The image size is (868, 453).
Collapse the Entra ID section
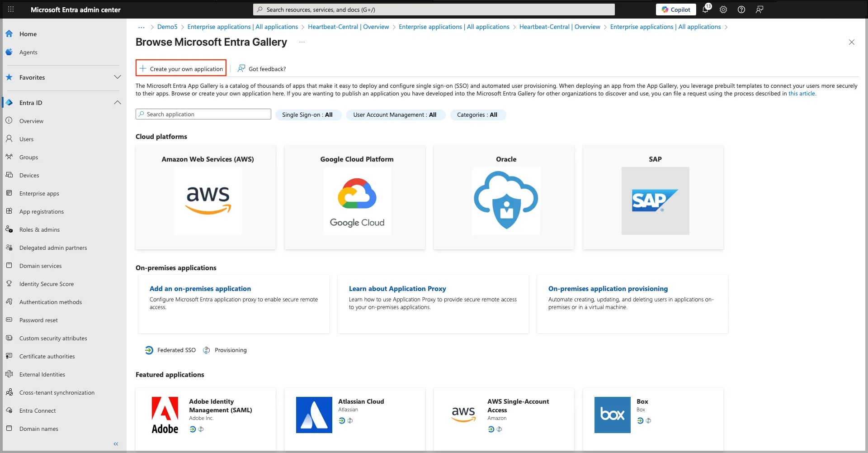[117, 103]
